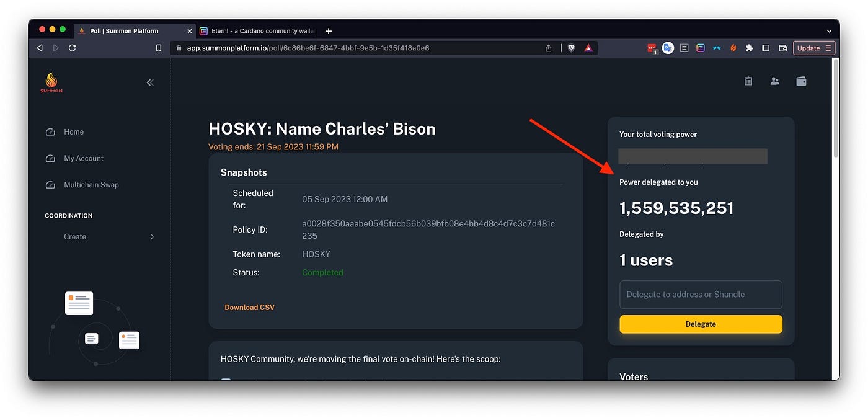Select Multichain Swap in the sidebar
The image size is (868, 418).
tap(91, 185)
